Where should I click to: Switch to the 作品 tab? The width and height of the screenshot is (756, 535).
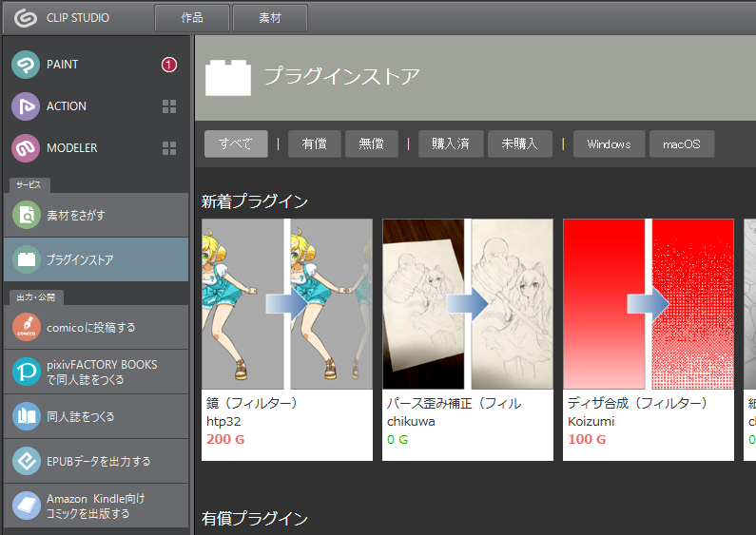(192, 18)
